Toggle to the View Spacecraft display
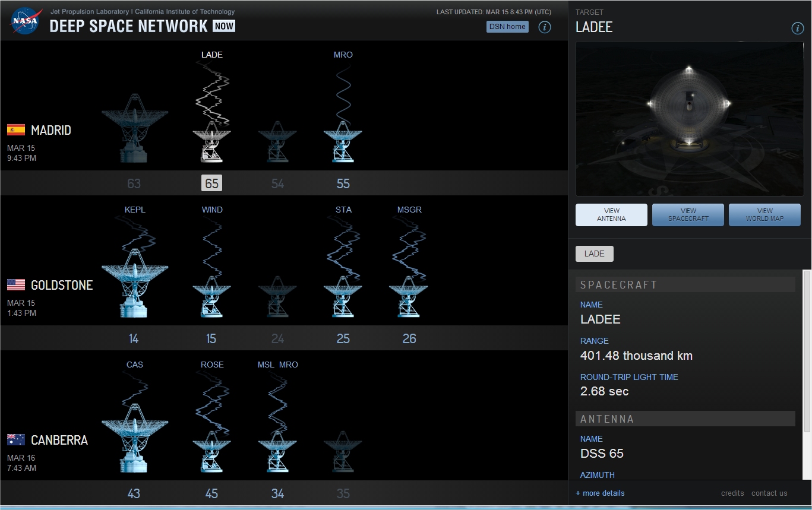The height and width of the screenshot is (510, 812). coord(688,215)
